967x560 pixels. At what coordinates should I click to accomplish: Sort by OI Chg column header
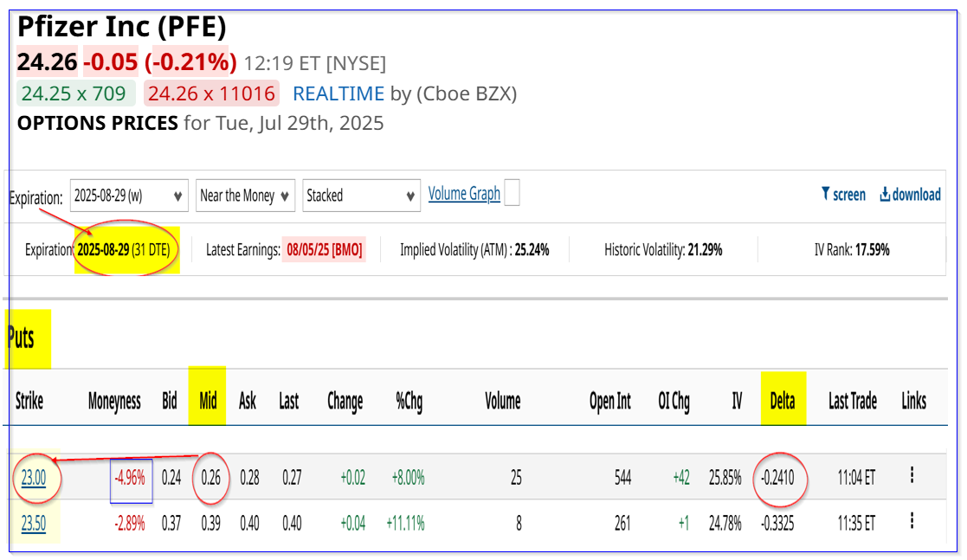[x=674, y=401]
